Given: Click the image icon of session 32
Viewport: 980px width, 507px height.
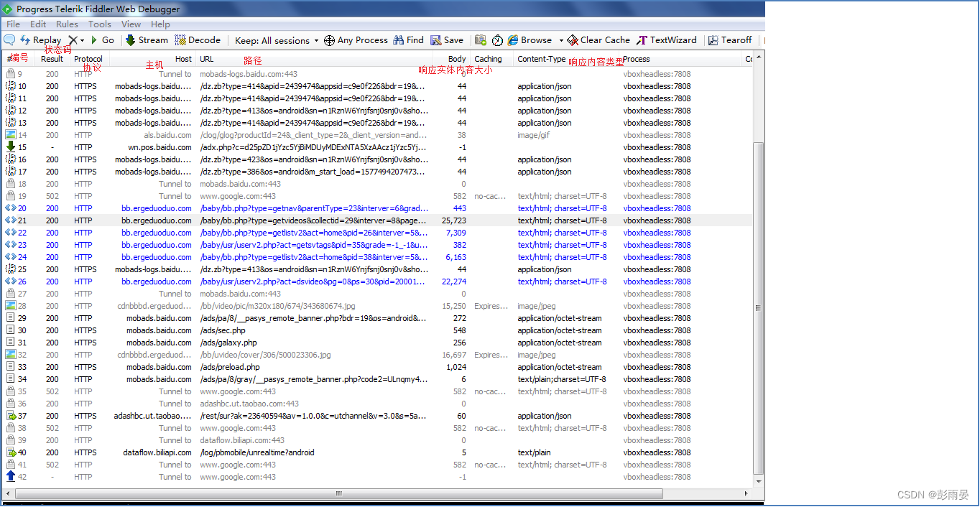Looking at the screenshot, I should coord(11,355).
